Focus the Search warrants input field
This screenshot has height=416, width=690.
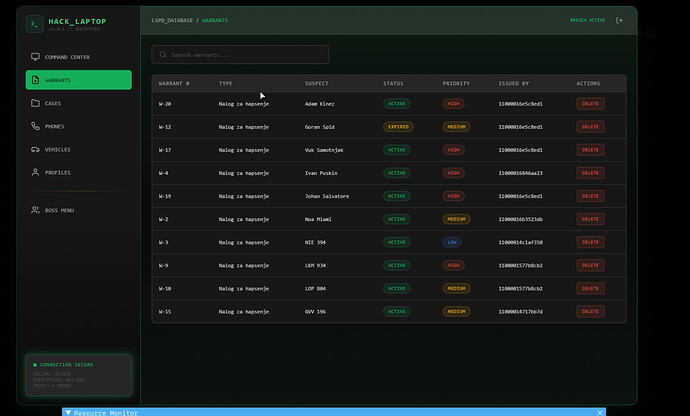240,55
